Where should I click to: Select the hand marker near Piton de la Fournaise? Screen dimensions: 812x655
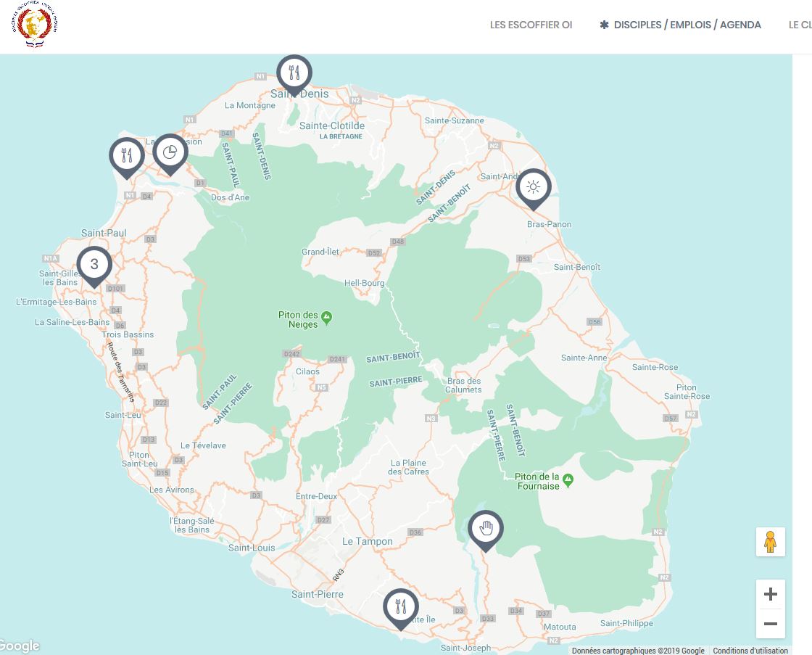tap(486, 531)
